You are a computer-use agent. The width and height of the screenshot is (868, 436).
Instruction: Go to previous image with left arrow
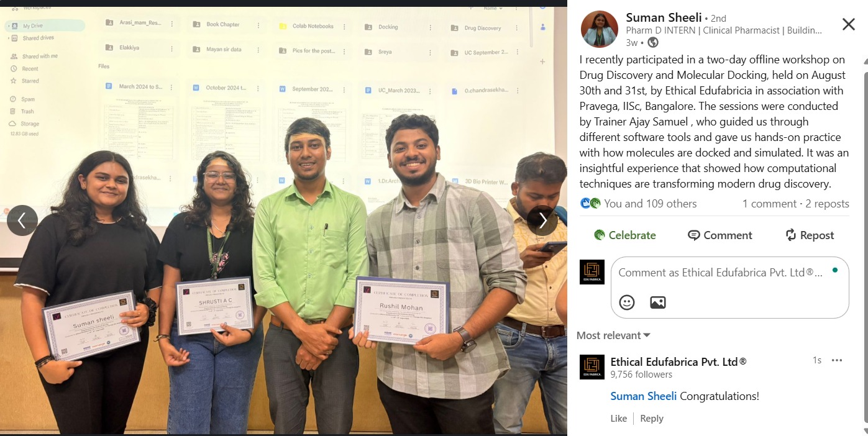[22, 220]
